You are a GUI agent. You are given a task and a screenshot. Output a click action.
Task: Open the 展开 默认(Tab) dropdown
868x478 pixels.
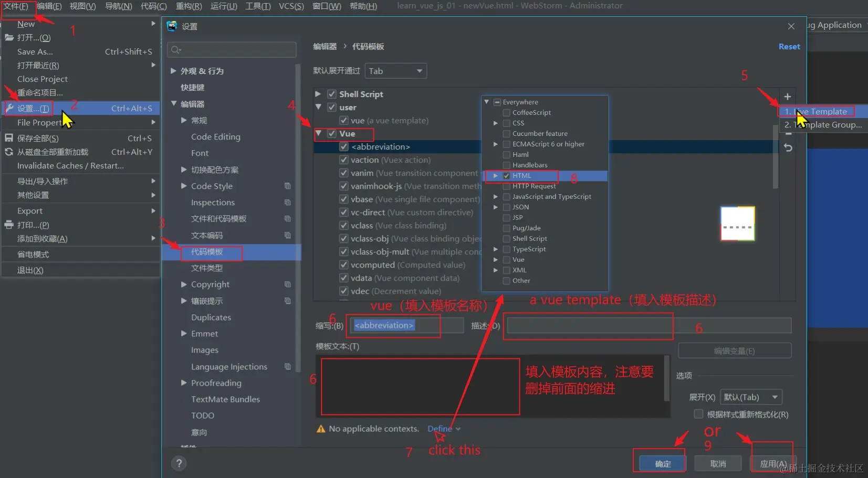[x=751, y=397]
